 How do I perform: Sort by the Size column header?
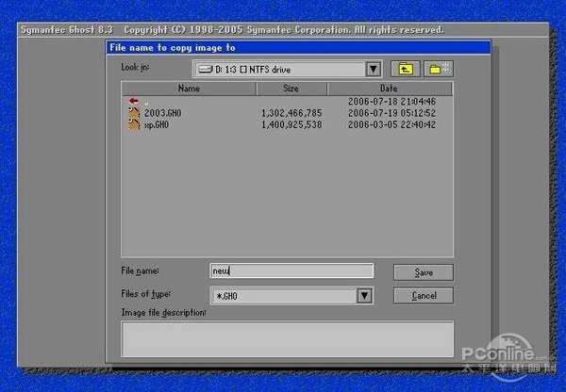pyautogui.click(x=291, y=89)
